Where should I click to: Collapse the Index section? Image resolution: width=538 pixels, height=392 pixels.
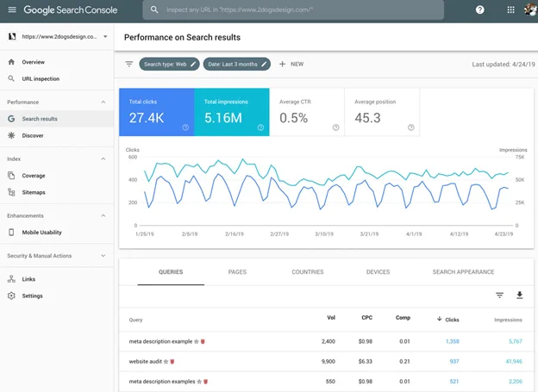103,159
